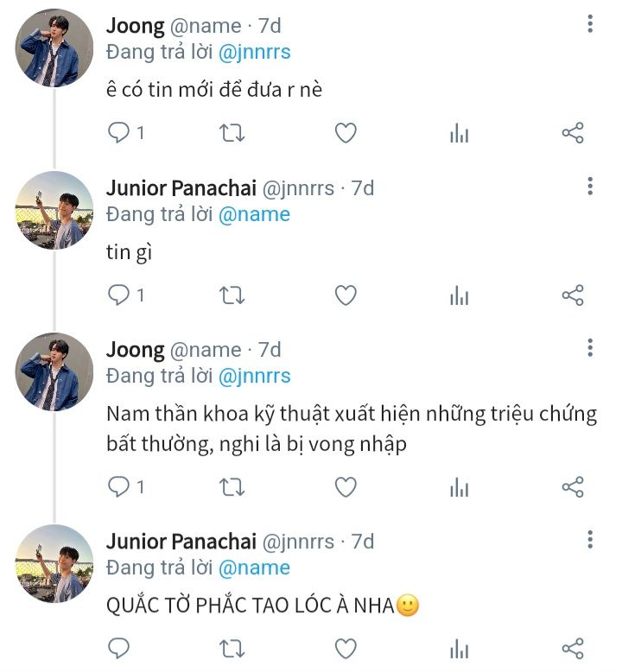622x672 pixels.
Task: Share the 'QUẮC TỜ PHẮC' tweet
Action: 573,648
